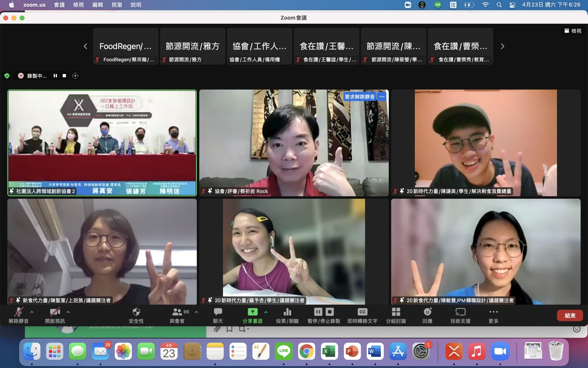Stop recording in bottom toolbar

330,312
